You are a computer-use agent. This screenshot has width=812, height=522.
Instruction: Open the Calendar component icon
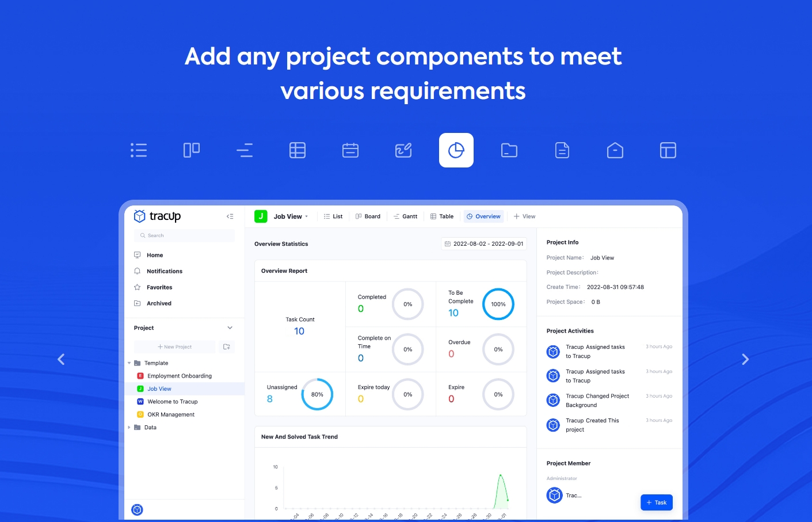[350, 150]
